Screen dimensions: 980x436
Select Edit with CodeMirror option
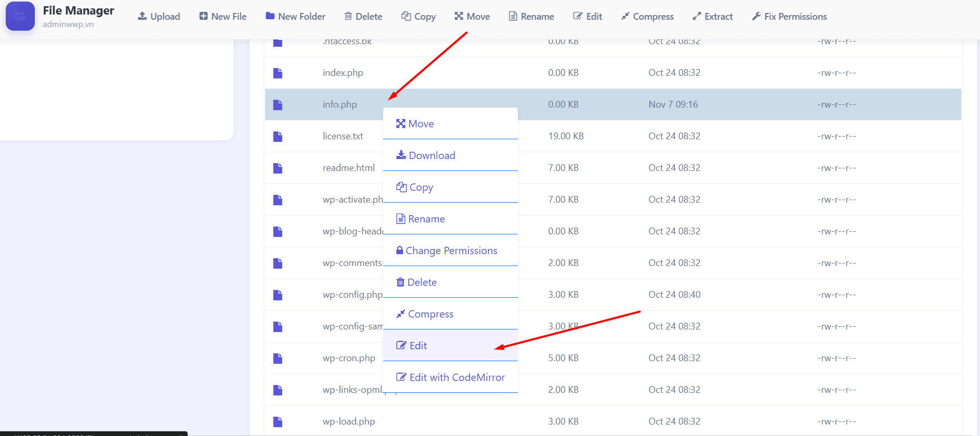point(451,377)
